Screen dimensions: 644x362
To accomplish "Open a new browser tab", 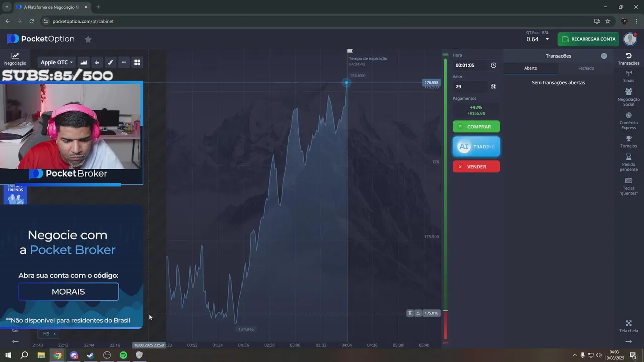I will pyautogui.click(x=98, y=7).
